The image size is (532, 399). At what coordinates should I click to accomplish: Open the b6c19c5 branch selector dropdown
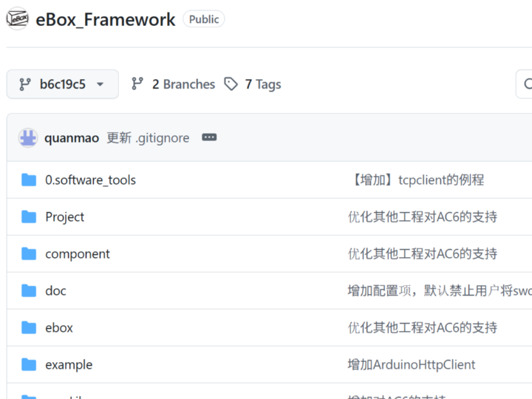63,84
